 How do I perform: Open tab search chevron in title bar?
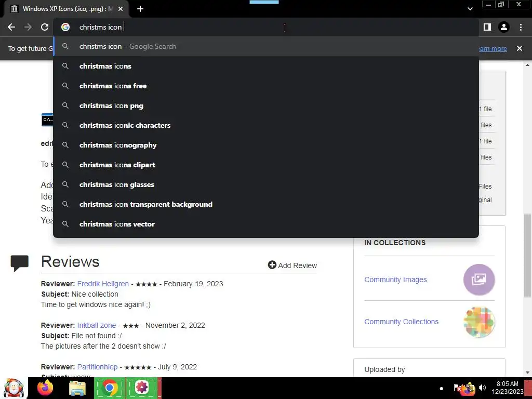(470, 9)
